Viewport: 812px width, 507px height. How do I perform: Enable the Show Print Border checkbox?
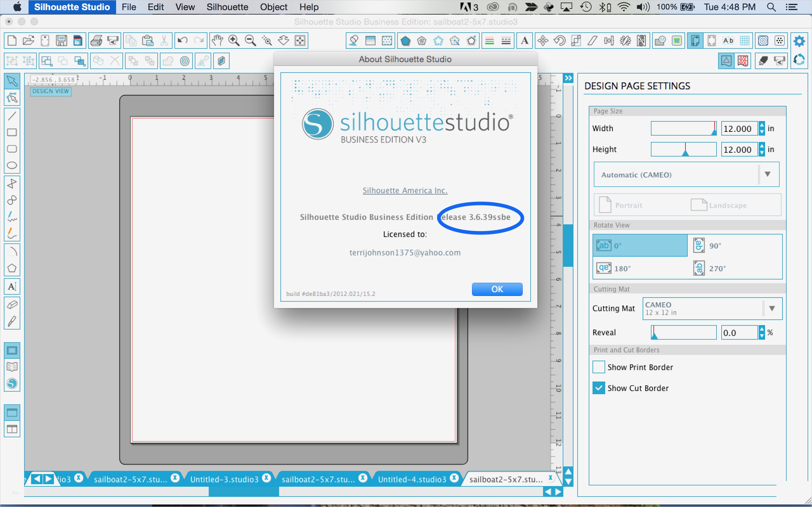(x=599, y=367)
